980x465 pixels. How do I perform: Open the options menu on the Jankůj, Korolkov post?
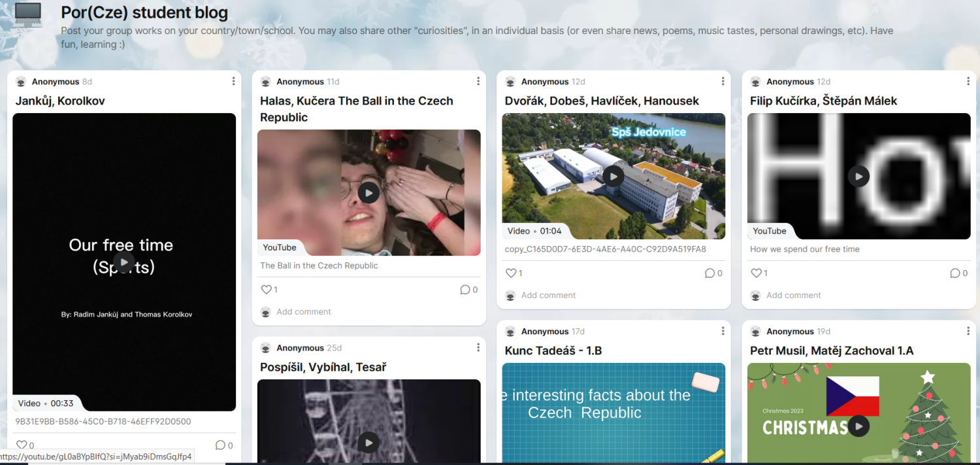coord(233,81)
